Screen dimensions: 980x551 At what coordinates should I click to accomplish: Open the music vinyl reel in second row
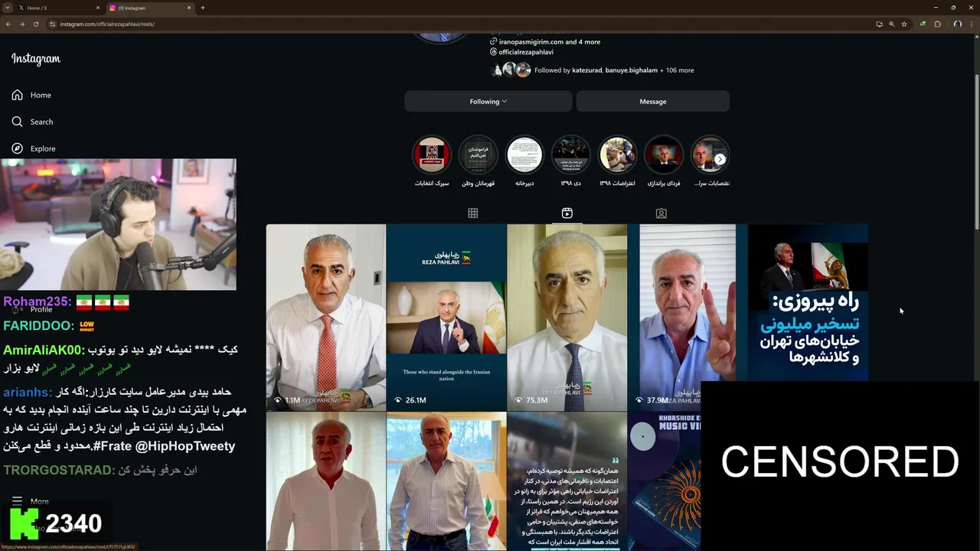664,481
